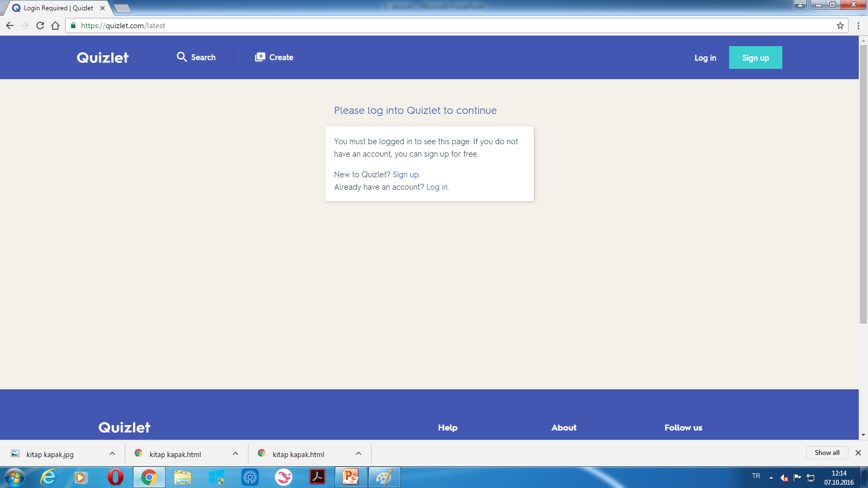Click 'Please log into Quizlet to continue' heading
Screen dimensions: 868x488
(416, 111)
